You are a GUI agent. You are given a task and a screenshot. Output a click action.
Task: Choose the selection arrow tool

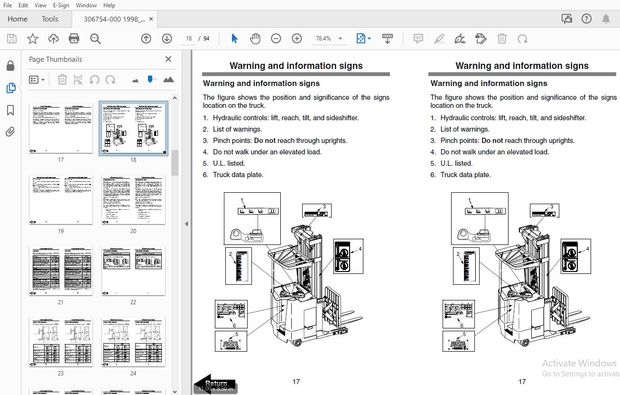(x=234, y=39)
